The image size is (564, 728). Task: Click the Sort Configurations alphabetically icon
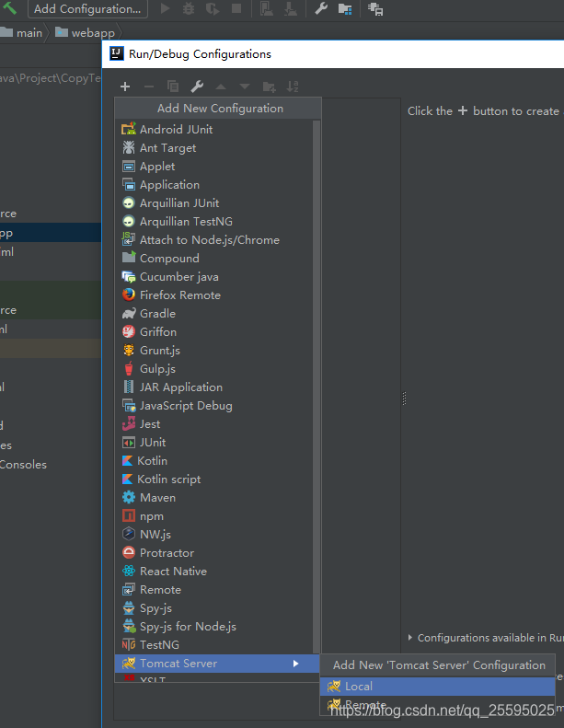(293, 87)
